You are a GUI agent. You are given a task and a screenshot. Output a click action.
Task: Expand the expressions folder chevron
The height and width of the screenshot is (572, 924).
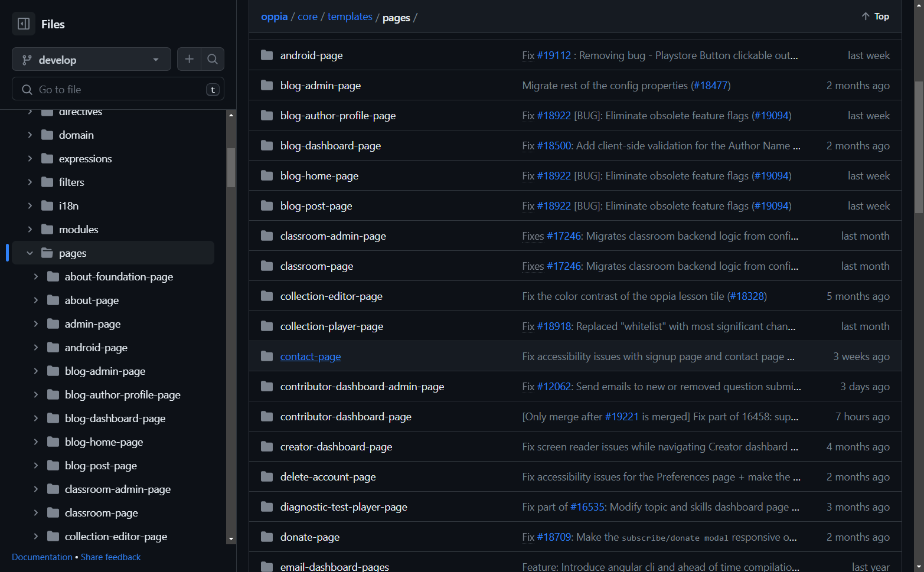pyautogui.click(x=30, y=158)
